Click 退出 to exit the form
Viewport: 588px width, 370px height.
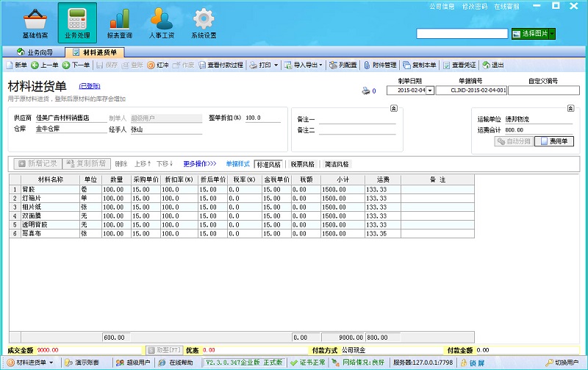pyautogui.click(x=492, y=65)
